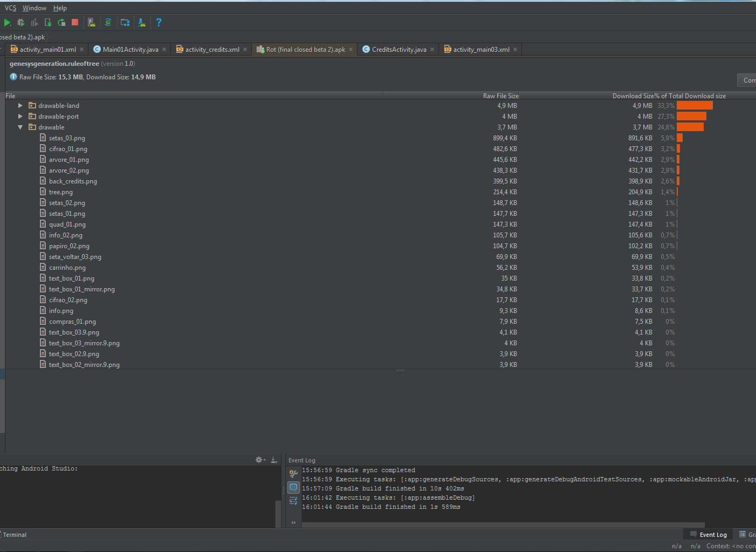The image size is (756, 552).
Task: Close the CreditsActivity.java tab
Action: (x=432, y=50)
